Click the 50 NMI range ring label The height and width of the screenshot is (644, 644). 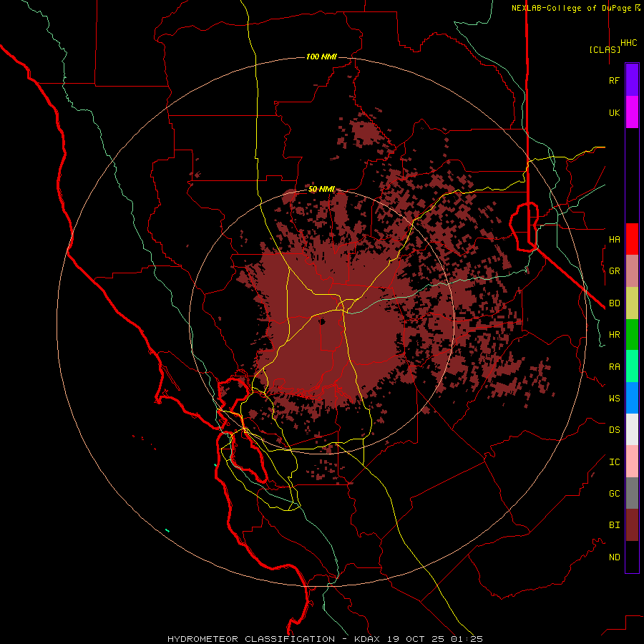[321, 190]
